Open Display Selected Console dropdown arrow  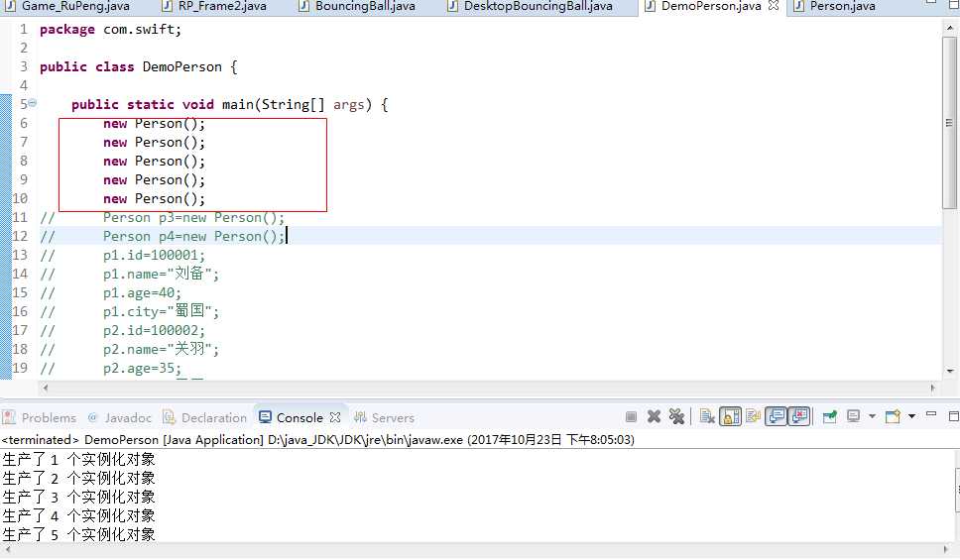(872, 417)
